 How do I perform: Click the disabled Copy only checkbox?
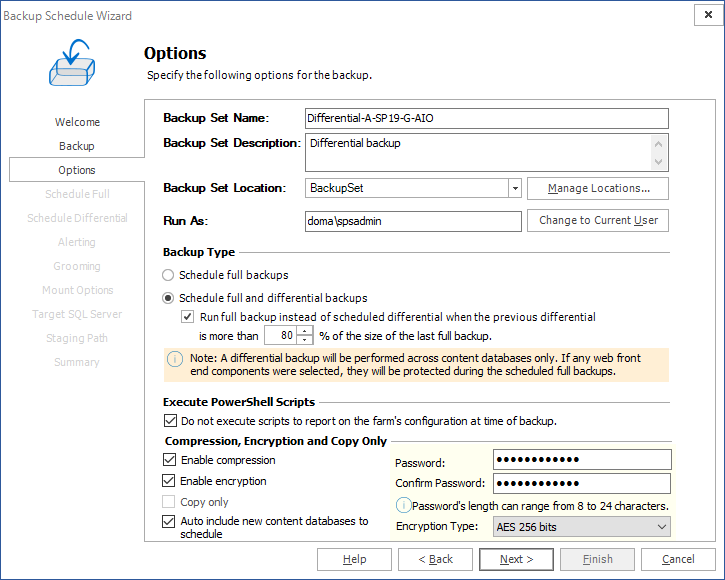click(x=168, y=501)
